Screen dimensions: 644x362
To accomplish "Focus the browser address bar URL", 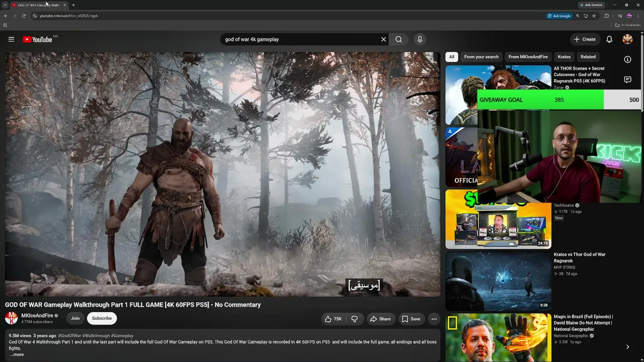I will (69, 16).
